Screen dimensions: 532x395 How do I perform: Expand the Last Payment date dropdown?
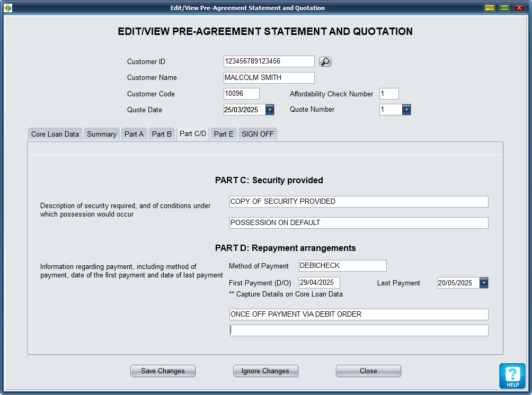pos(483,283)
